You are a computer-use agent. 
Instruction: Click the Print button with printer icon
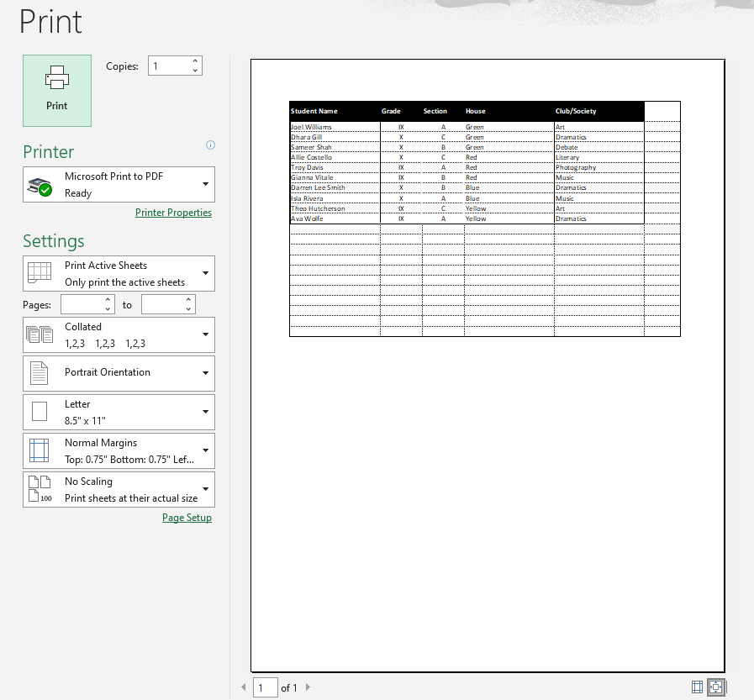(x=57, y=91)
